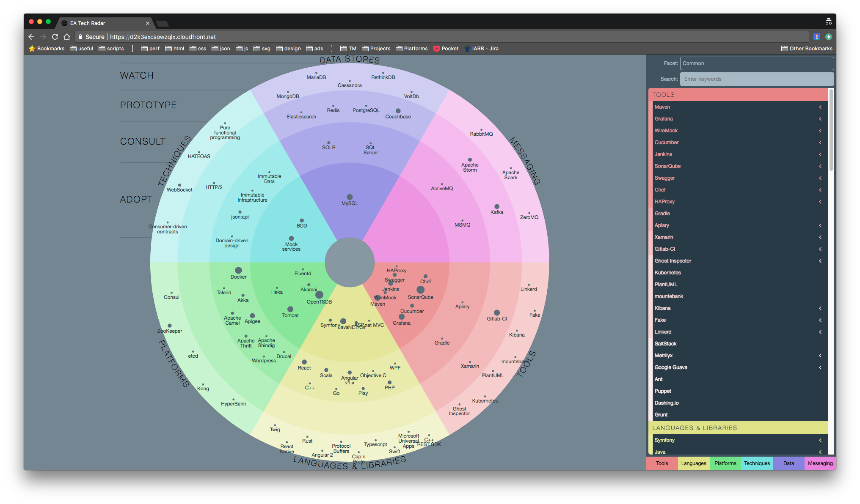Open the Facet dropdown showing Common
The width and height of the screenshot is (860, 504).
756,63
